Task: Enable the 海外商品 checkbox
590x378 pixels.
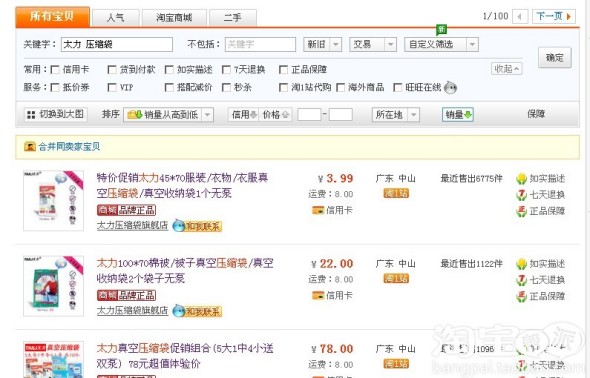Action: point(341,88)
